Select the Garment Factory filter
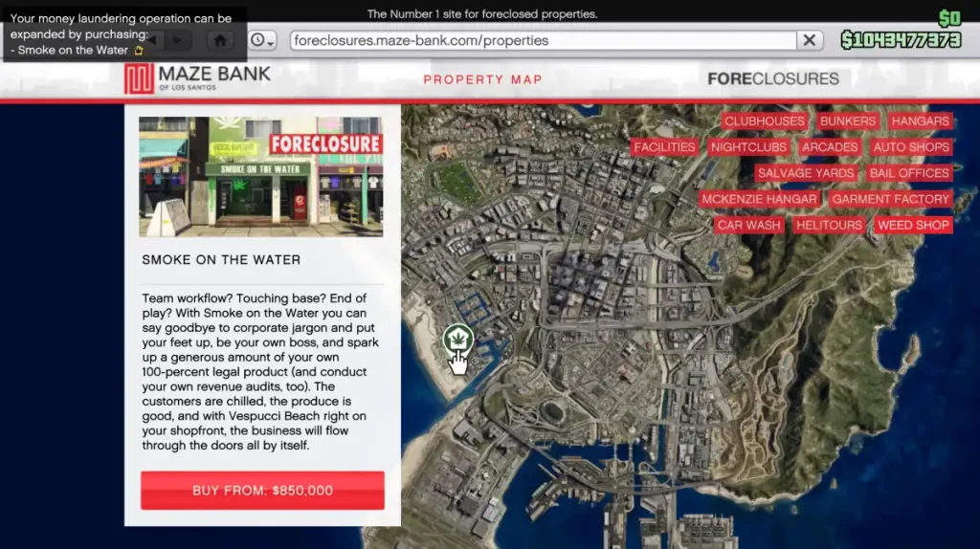Image resolution: width=980 pixels, height=549 pixels. point(890,199)
